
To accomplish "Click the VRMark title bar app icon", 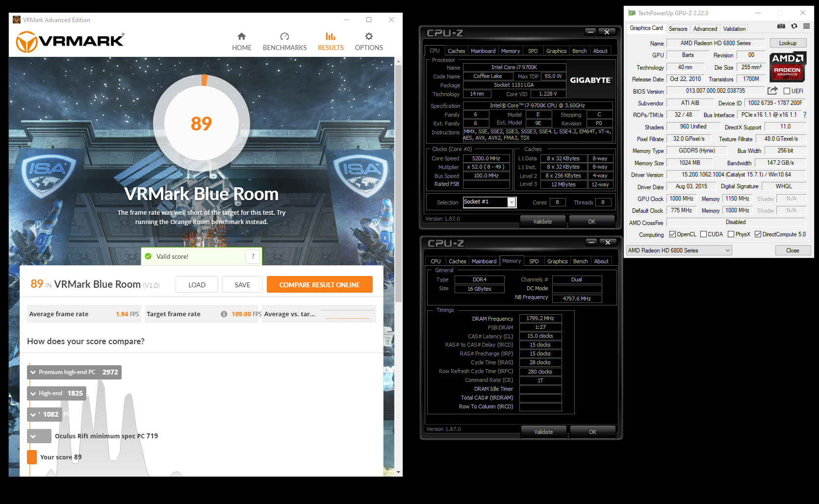I will tap(17, 20).
